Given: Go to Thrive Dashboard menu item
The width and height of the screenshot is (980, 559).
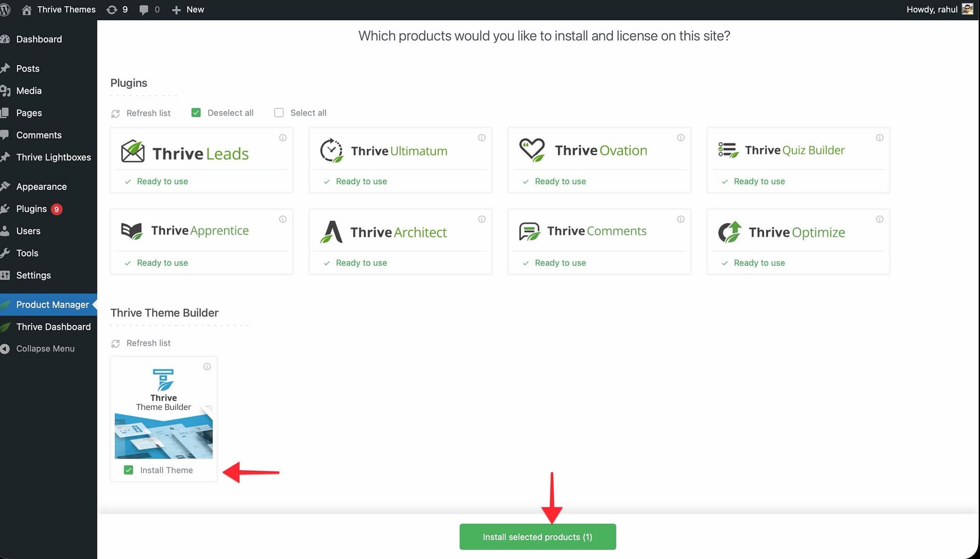Looking at the screenshot, I should click(53, 327).
